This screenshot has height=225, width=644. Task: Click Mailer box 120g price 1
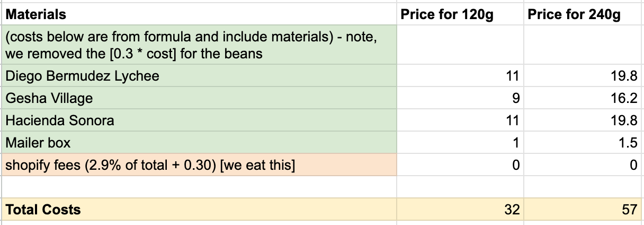point(460,143)
